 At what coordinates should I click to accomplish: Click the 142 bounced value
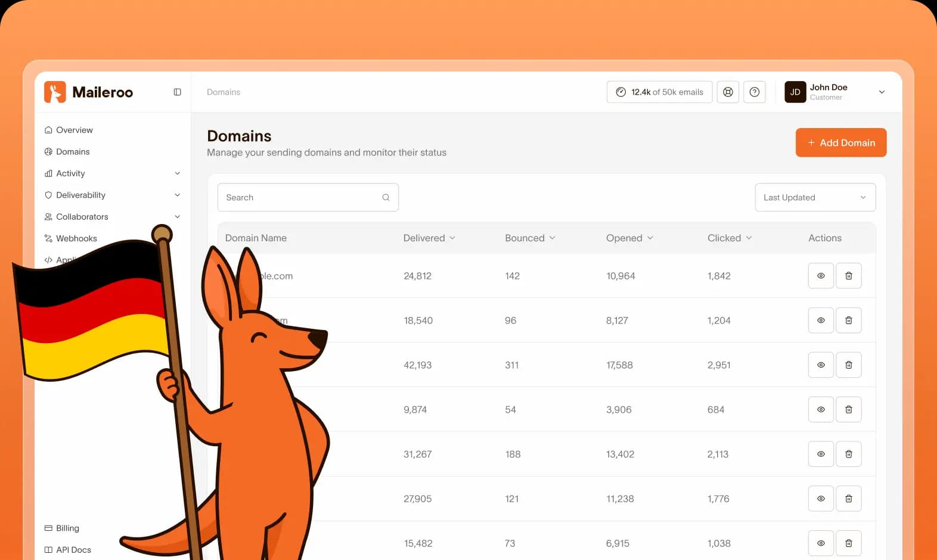[512, 276]
